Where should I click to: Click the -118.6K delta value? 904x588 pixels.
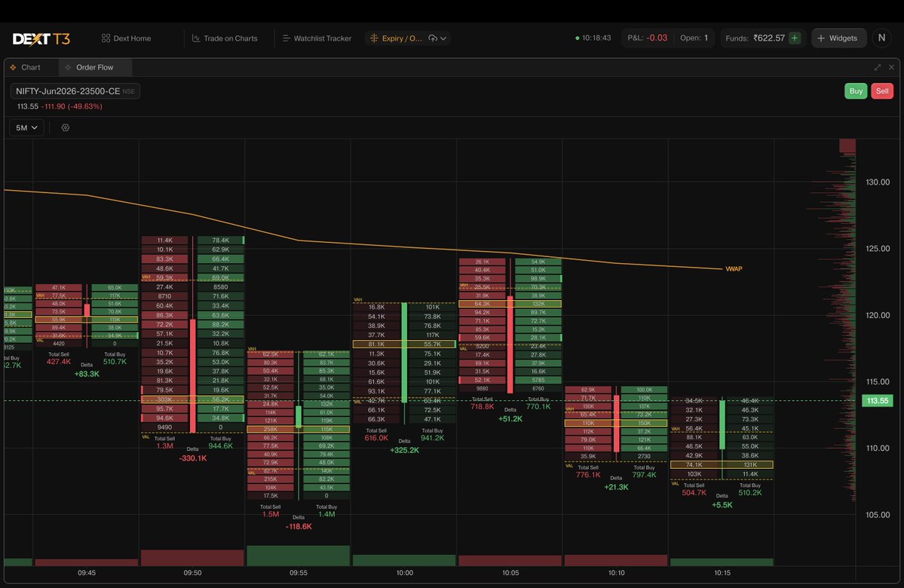299,526
